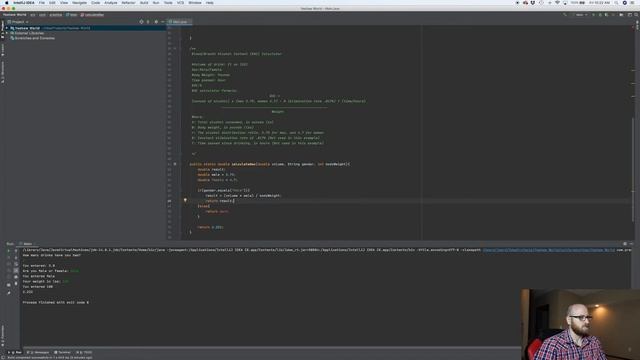Clear the console with trash icon
Screen dimensions: 640x360
(16, 284)
